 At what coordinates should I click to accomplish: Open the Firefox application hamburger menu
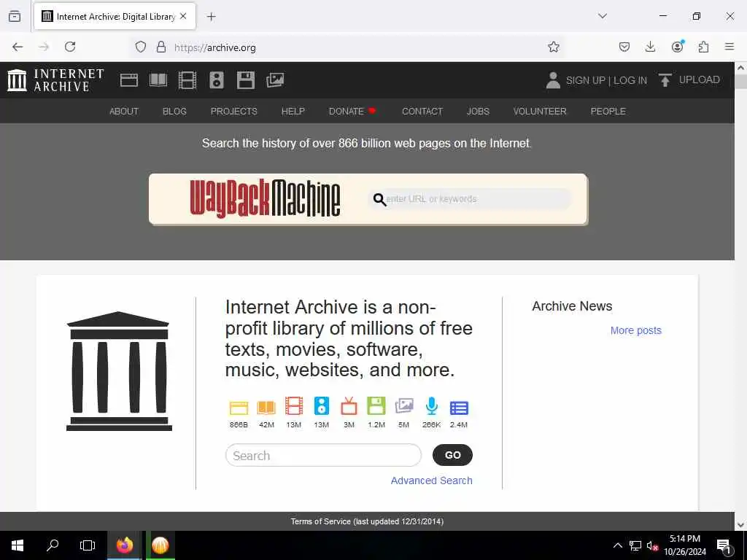[x=729, y=47]
